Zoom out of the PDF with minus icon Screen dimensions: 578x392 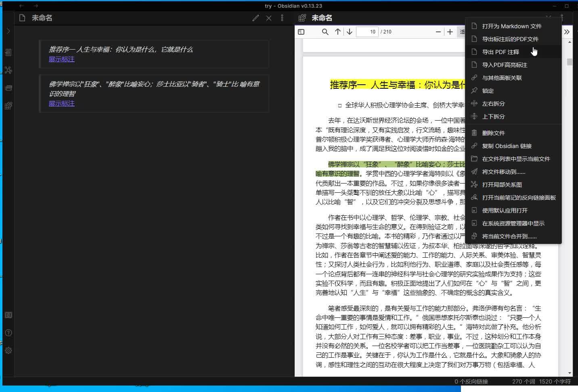coord(438,31)
